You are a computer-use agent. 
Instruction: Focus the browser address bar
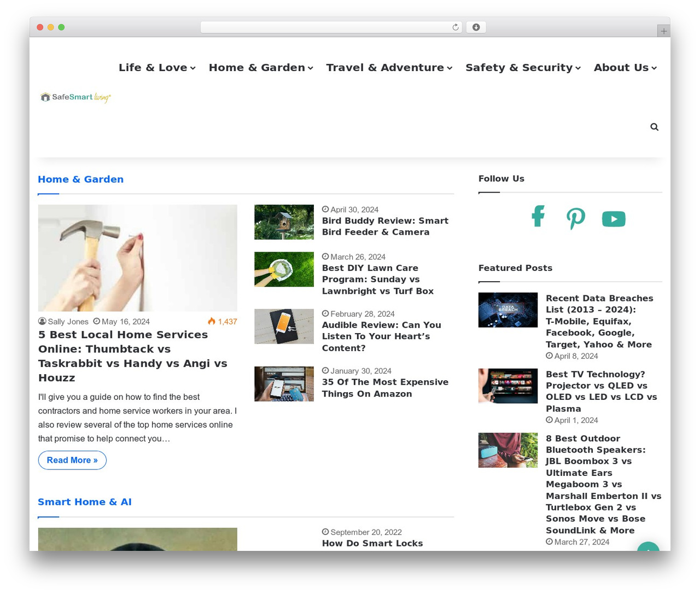pos(331,27)
